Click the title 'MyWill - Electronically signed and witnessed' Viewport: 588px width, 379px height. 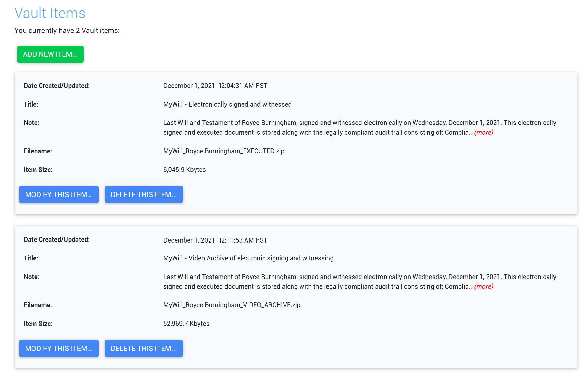pyautogui.click(x=227, y=104)
